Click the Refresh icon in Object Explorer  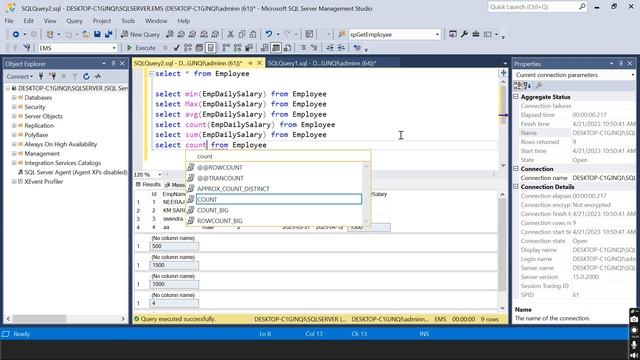(x=86, y=76)
